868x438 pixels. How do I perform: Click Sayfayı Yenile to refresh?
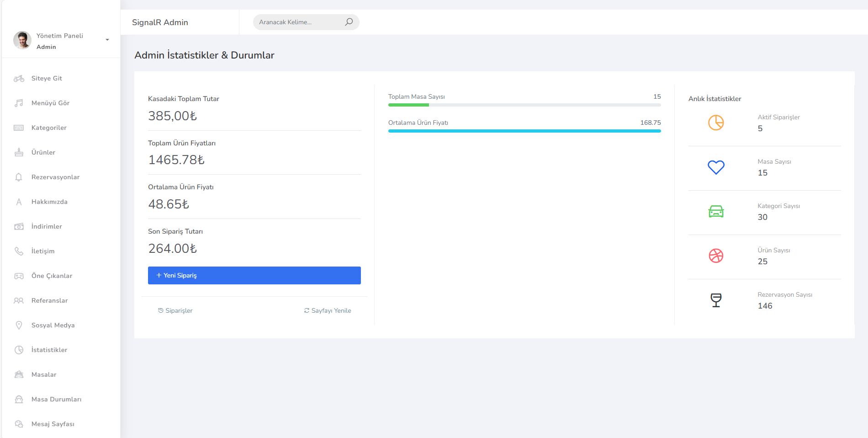point(328,311)
